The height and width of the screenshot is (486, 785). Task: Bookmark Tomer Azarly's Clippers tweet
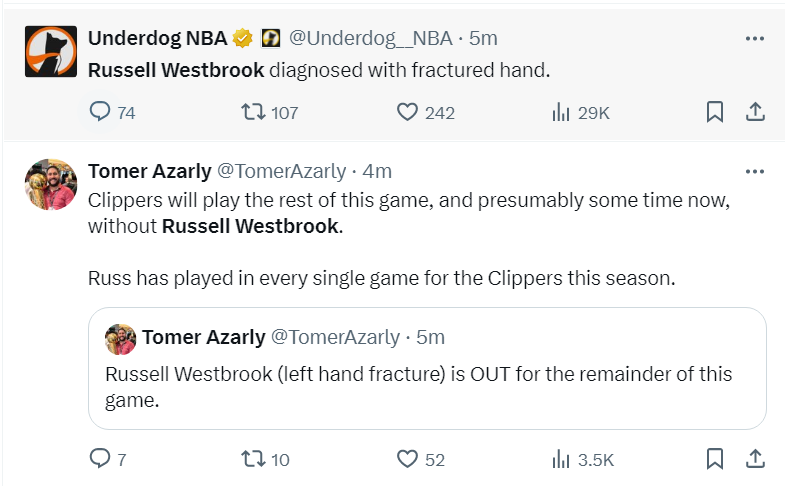click(715, 459)
